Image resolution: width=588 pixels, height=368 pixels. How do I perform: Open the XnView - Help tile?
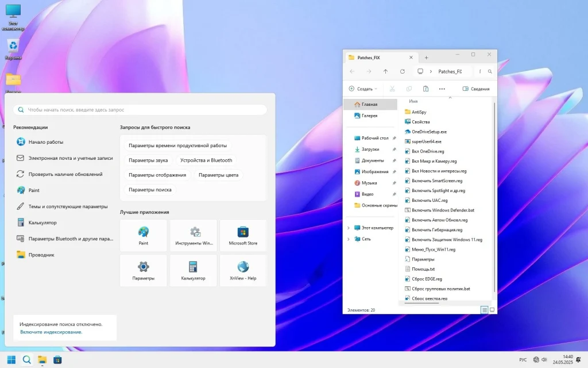pos(243,270)
